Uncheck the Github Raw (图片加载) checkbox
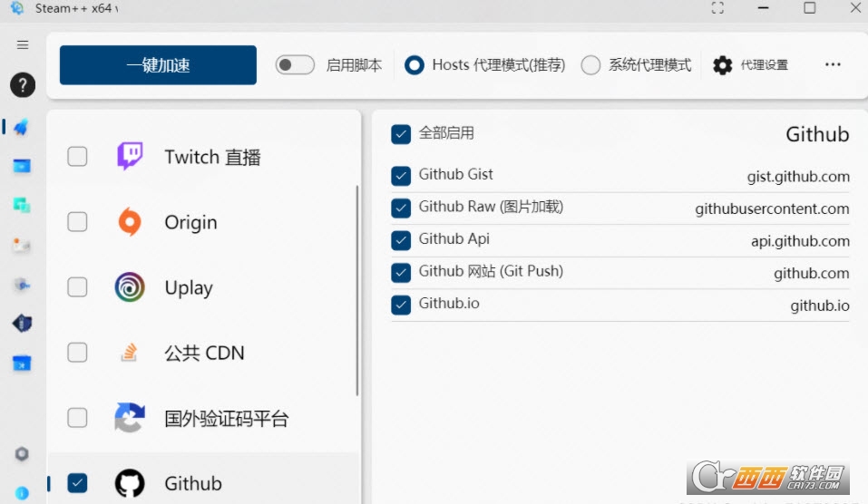This screenshot has height=504, width=868. coord(401,208)
